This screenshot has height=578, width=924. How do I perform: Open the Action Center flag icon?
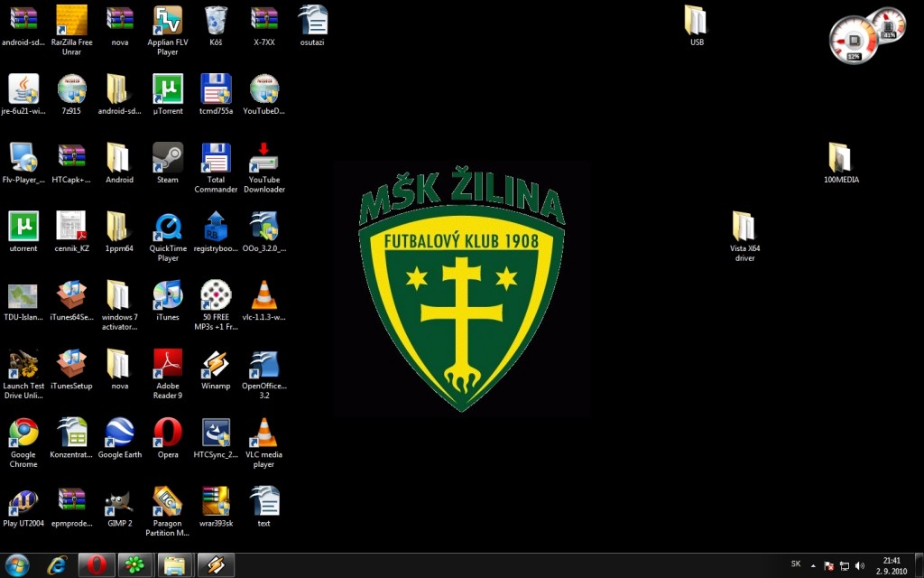828,565
